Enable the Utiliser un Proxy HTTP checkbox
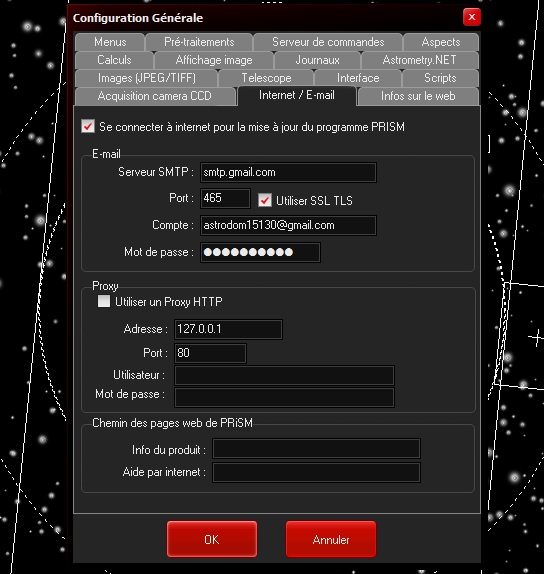 pos(104,301)
